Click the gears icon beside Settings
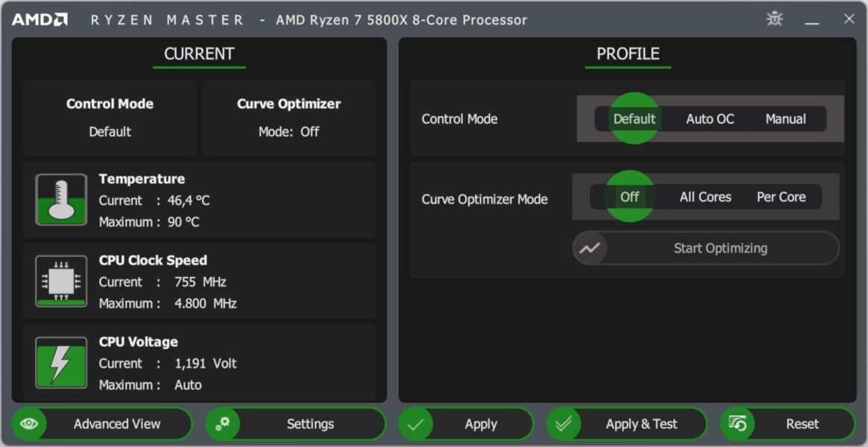868x447 pixels. tap(222, 424)
